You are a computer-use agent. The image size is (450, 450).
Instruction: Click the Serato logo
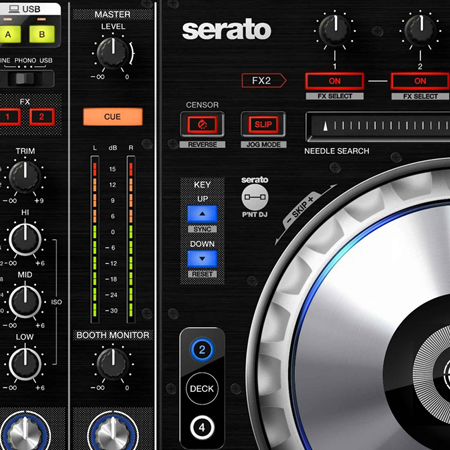point(227,30)
